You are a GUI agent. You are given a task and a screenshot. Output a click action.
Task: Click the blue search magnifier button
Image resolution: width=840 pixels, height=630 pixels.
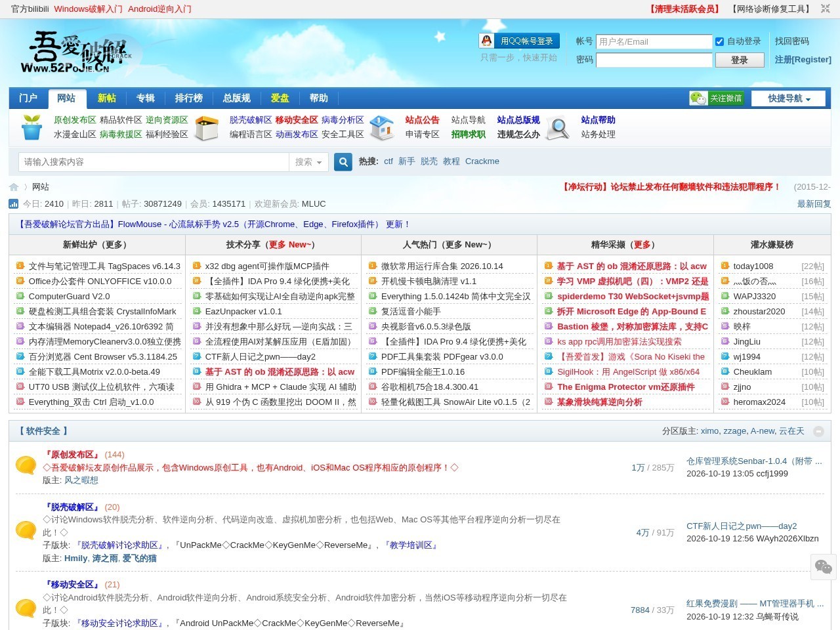pos(343,161)
